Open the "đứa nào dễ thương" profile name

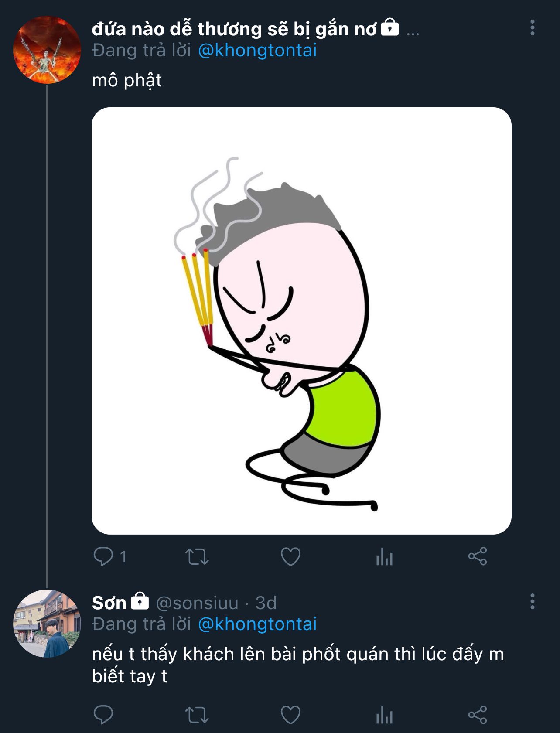[x=234, y=29]
